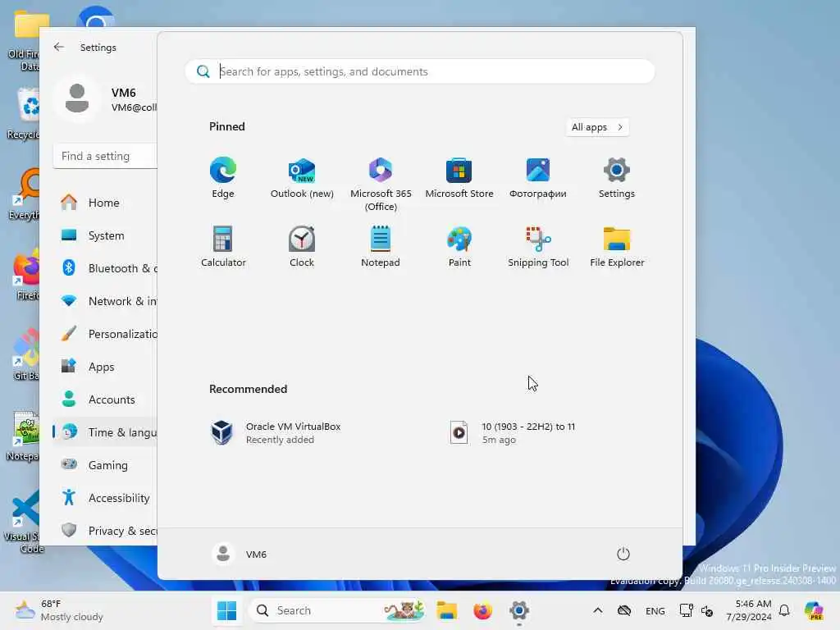This screenshot has width=840, height=630.
Task: Select Accounts in Settings sidebar
Action: pyautogui.click(x=105, y=399)
